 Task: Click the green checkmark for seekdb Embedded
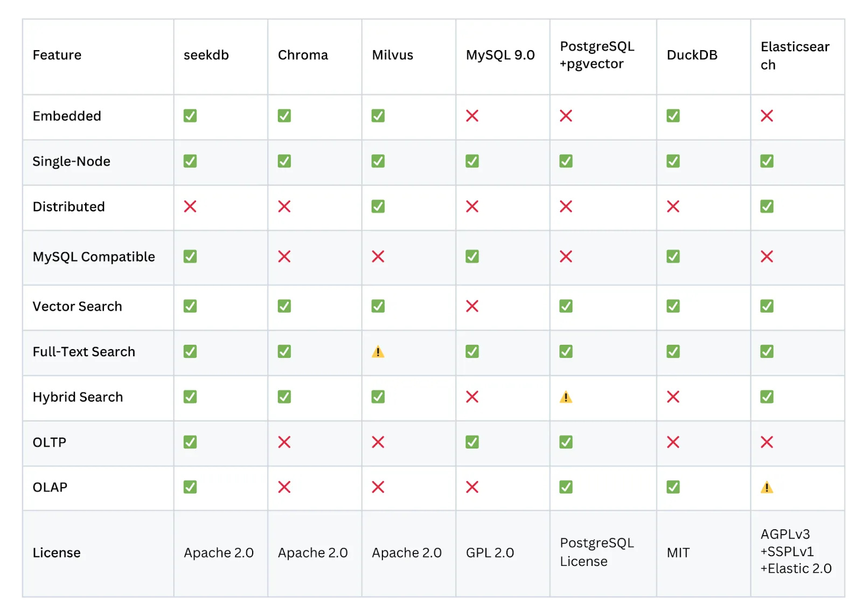190,116
